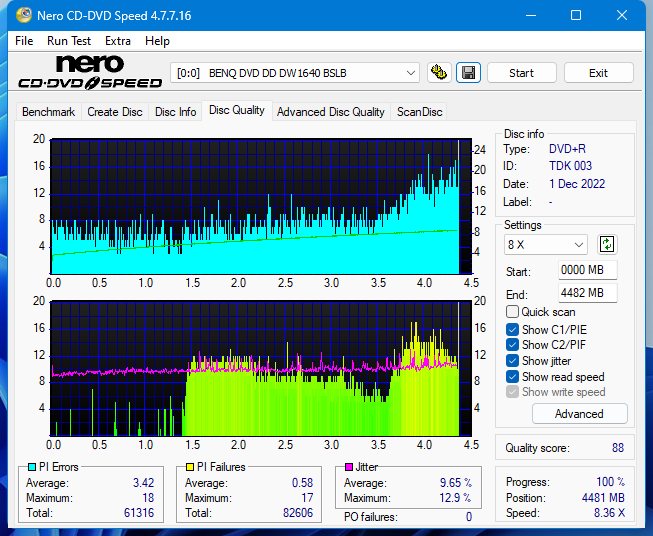Image resolution: width=653 pixels, height=536 pixels.
Task: Click the Start button
Action: pos(521,73)
